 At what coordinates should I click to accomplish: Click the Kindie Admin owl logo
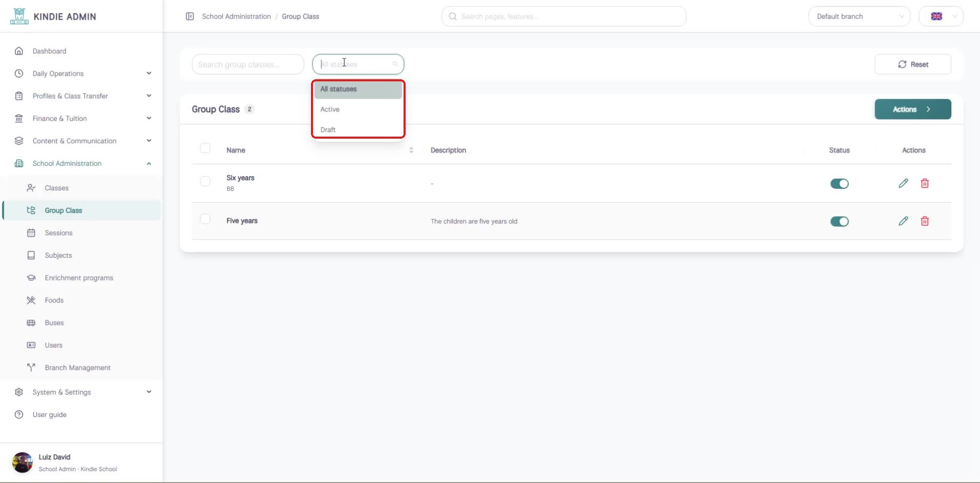click(x=19, y=16)
